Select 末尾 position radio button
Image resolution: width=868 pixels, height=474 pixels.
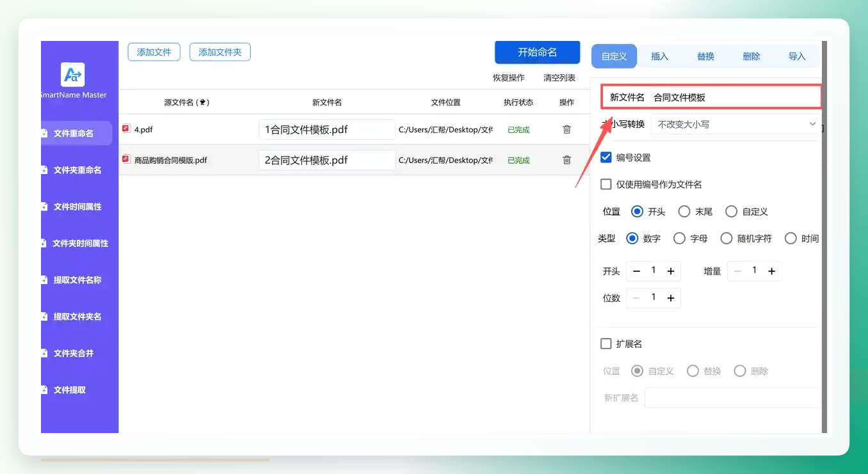(684, 211)
